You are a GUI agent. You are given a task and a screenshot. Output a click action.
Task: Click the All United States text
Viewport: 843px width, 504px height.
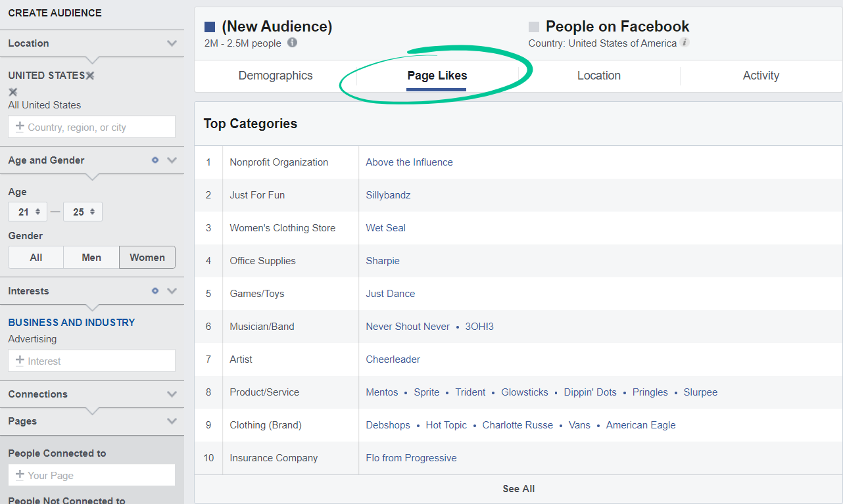pos(45,105)
